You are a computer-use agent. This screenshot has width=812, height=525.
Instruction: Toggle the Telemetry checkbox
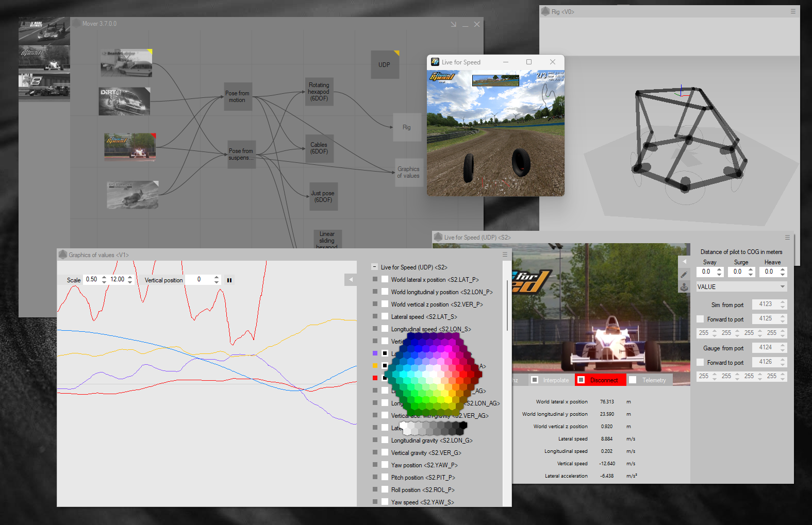point(633,380)
